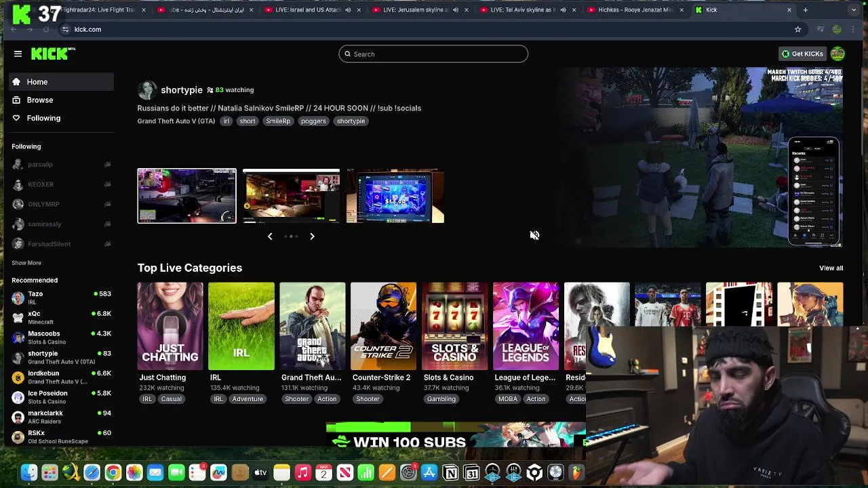
Task: Open FaceTime from the dock
Action: click(176, 473)
